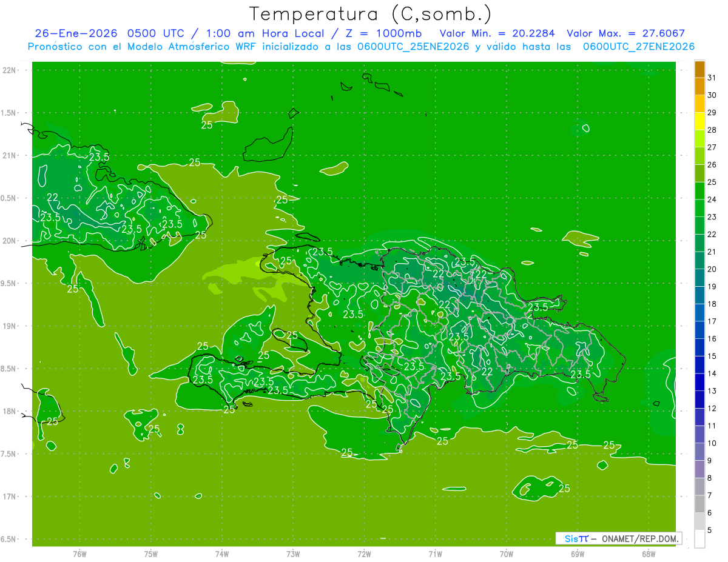
Task: Click colorbar scale label "16"
Action: click(x=712, y=339)
